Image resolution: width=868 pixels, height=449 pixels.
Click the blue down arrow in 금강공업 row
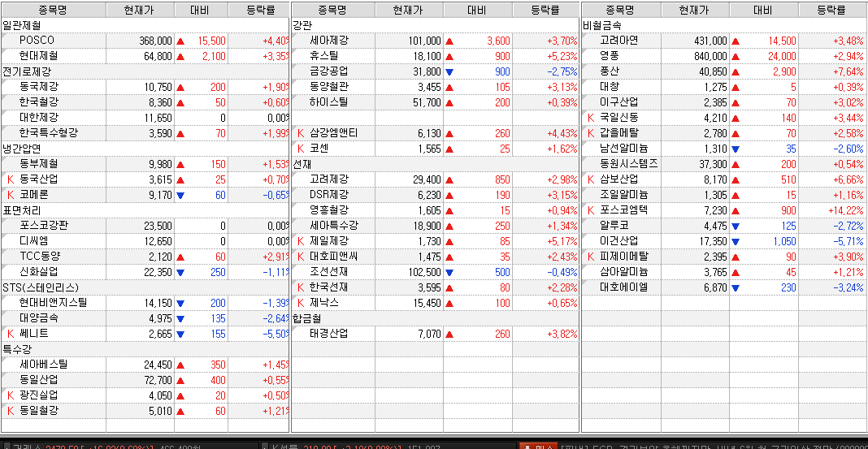tap(449, 71)
